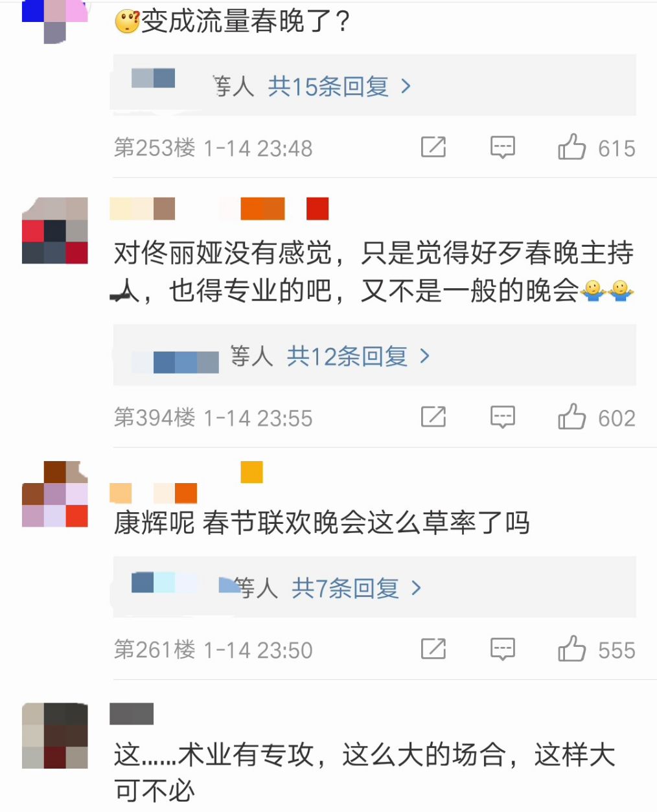Open comment text 康辉呢 春节联欢晚会
Image resolution: width=657 pixels, height=812 pixels.
[322, 523]
